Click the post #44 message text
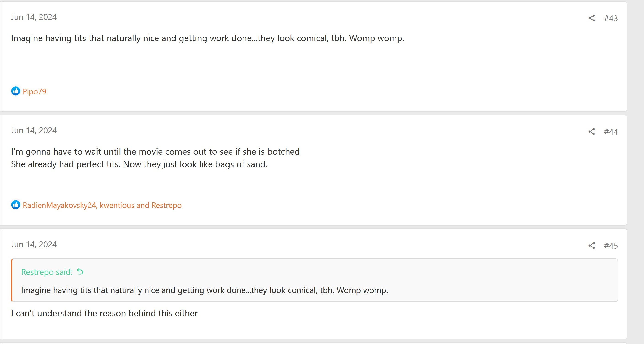The image size is (644, 344). click(x=156, y=158)
